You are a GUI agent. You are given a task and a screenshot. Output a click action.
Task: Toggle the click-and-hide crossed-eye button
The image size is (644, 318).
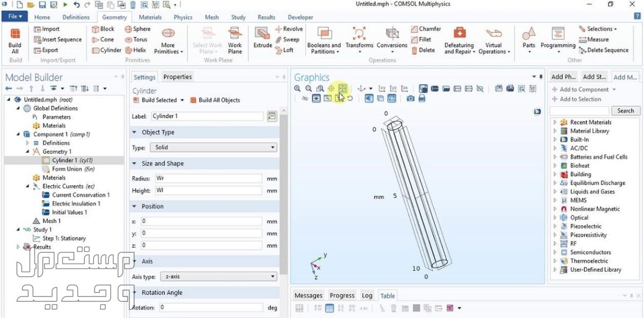pyautogui.click(x=305, y=99)
